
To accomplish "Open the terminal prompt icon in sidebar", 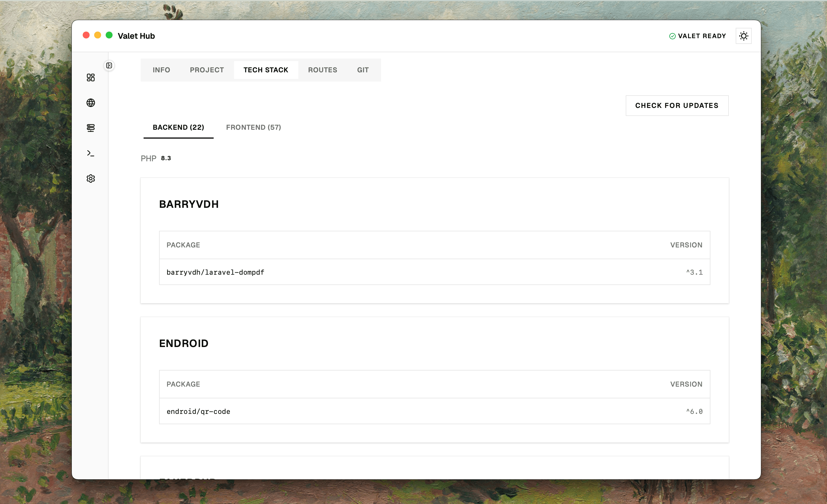I will pos(91,153).
